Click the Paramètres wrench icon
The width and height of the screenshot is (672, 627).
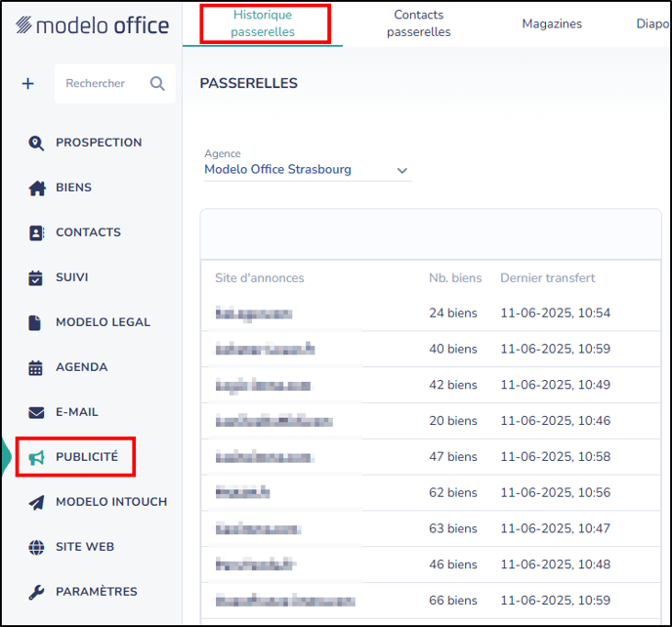[36, 592]
